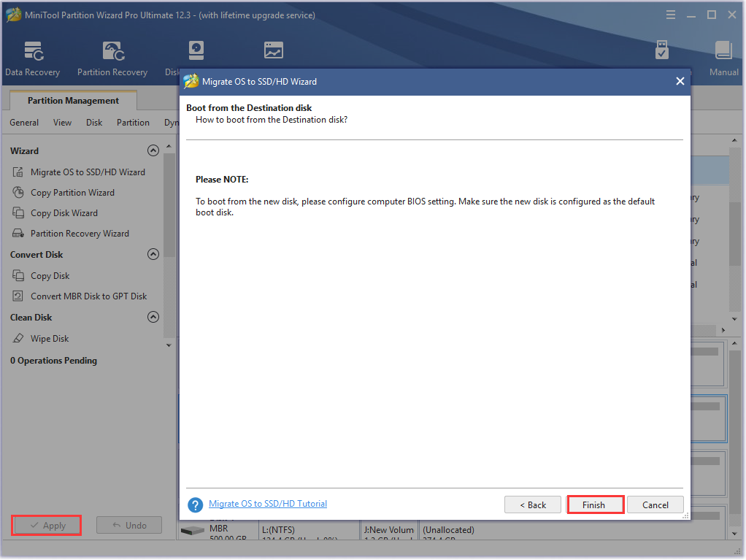Viewport: 746px width, 560px height.
Task: Select Convert MBR Disk to GPT Disk
Action: (x=89, y=296)
